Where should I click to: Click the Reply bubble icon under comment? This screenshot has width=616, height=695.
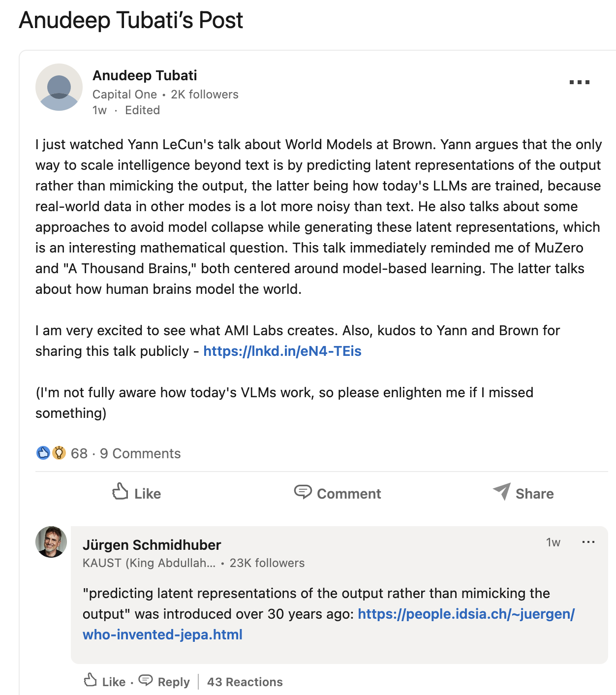coord(146,680)
